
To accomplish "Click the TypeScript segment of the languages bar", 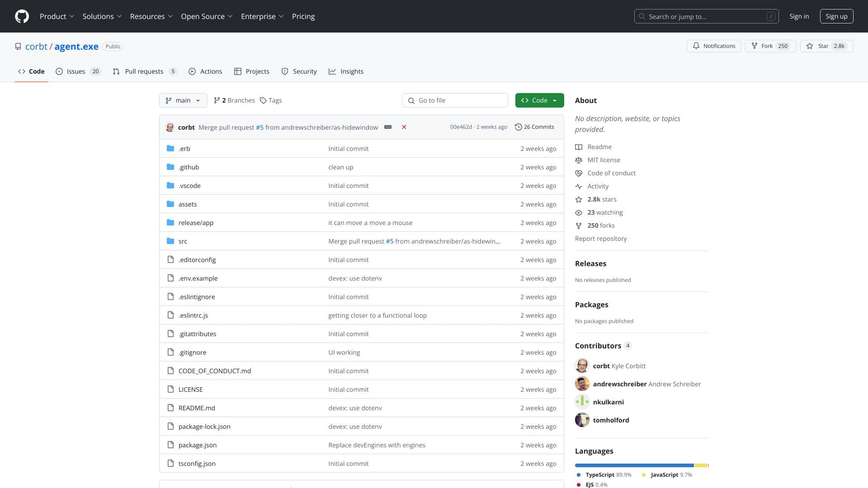I will [x=633, y=465].
